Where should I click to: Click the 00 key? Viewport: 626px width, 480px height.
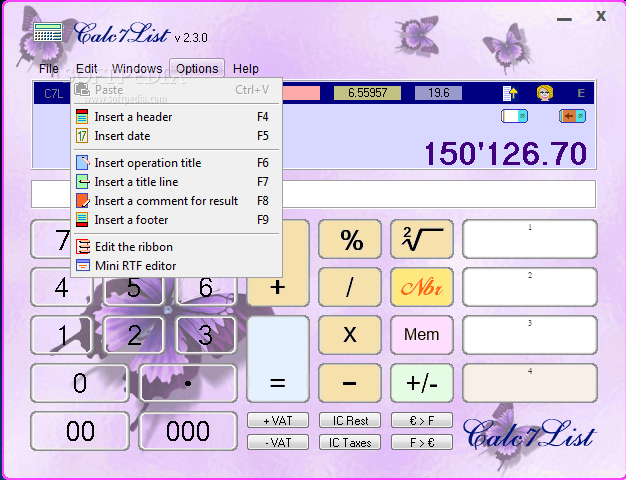pos(80,431)
